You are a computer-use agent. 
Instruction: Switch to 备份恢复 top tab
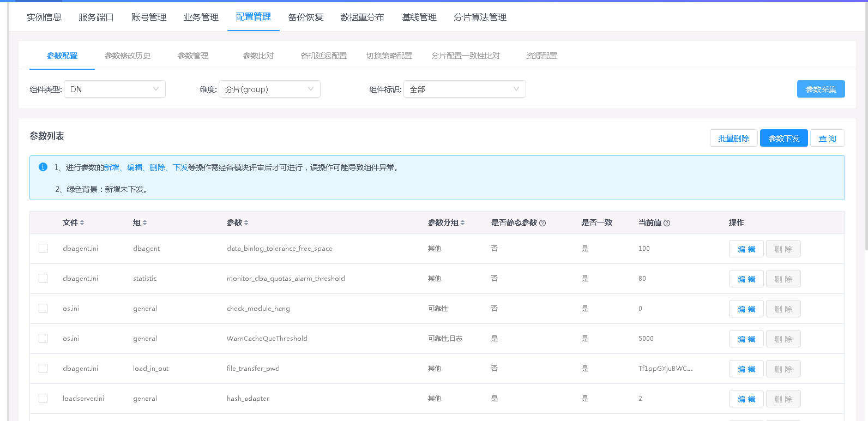(x=306, y=17)
